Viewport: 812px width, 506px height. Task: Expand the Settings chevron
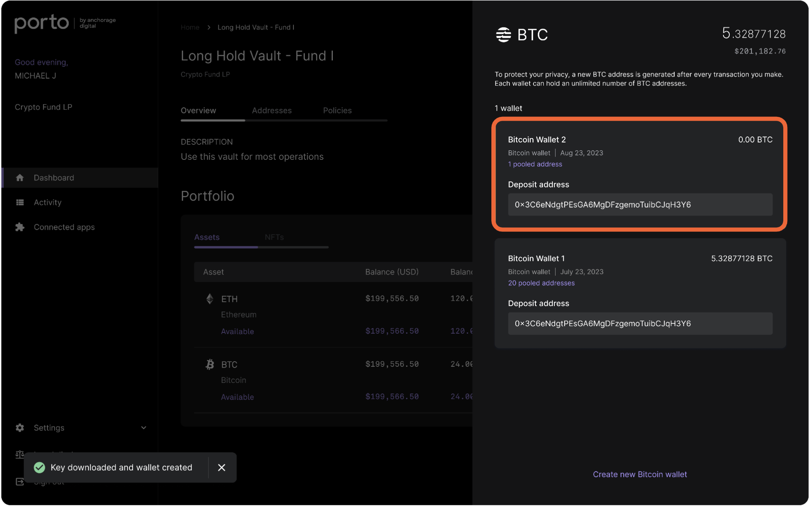pos(144,428)
